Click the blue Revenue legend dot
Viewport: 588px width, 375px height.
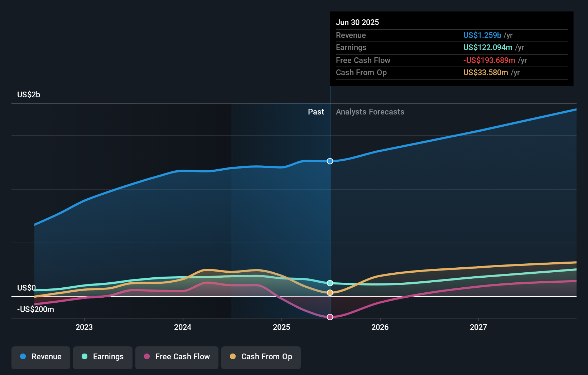click(23, 356)
